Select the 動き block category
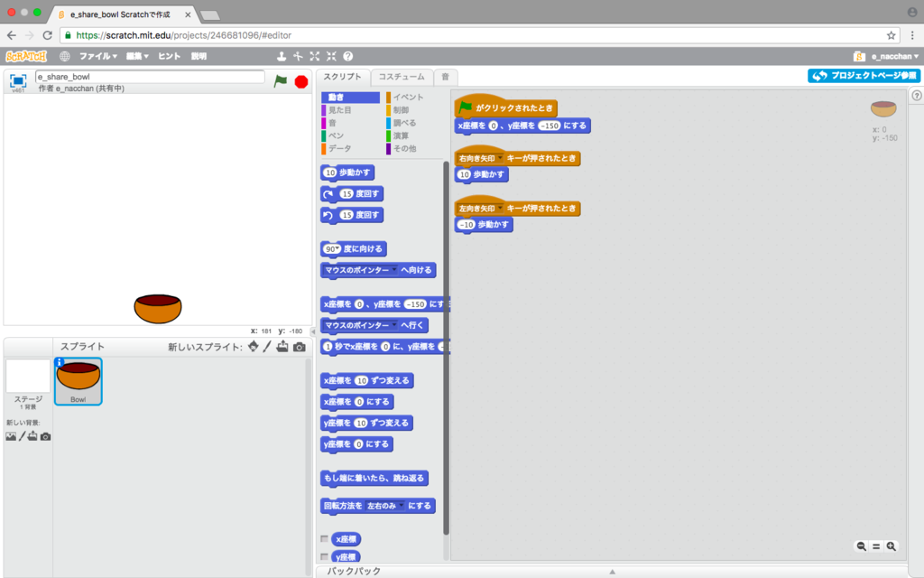Image resolution: width=924 pixels, height=578 pixels. click(x=351, y=98)
